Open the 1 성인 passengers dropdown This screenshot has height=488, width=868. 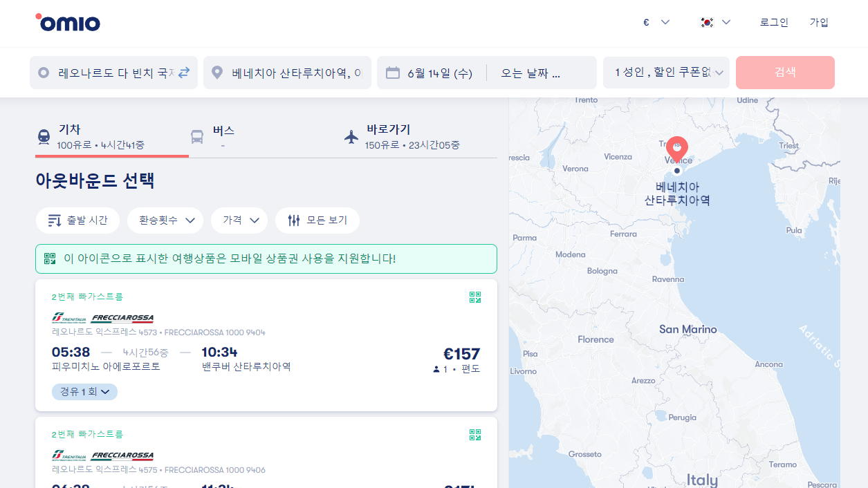click(666, 73)
